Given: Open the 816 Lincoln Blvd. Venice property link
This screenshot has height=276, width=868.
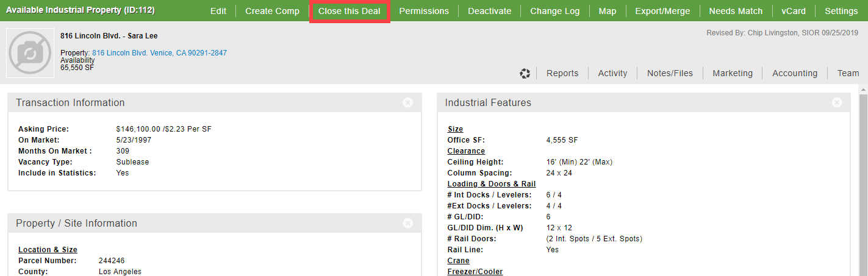Looking at the screenshot, I should [x=159, y=53].
